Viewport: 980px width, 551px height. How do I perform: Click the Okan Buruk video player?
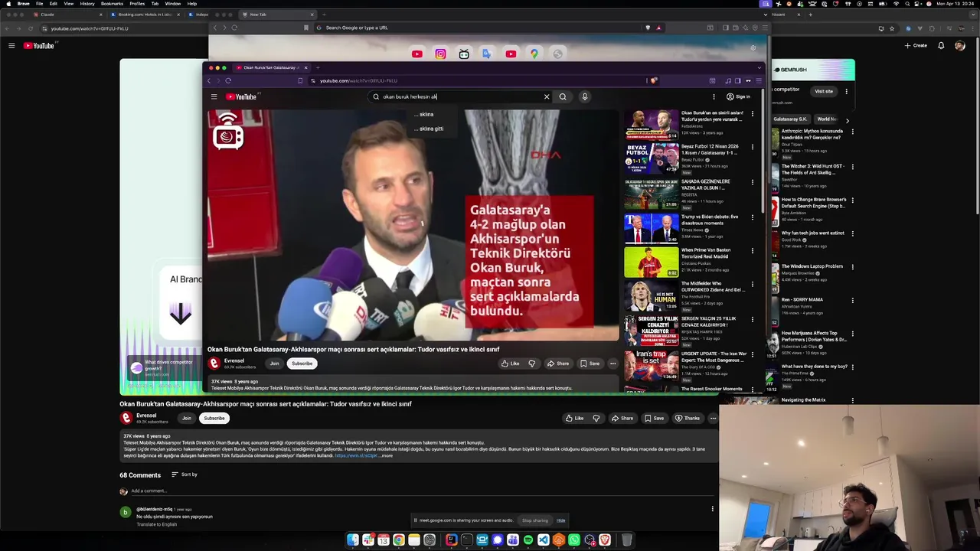[413, 225]
